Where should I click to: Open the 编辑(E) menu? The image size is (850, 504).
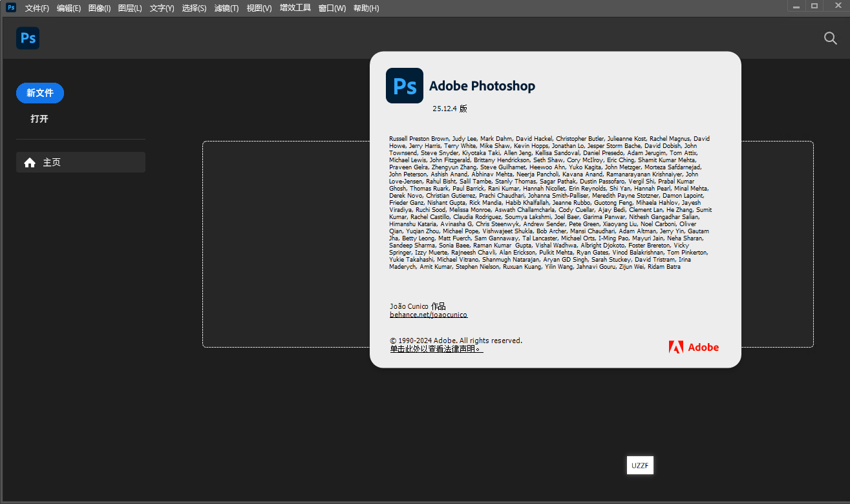point(69,8)
